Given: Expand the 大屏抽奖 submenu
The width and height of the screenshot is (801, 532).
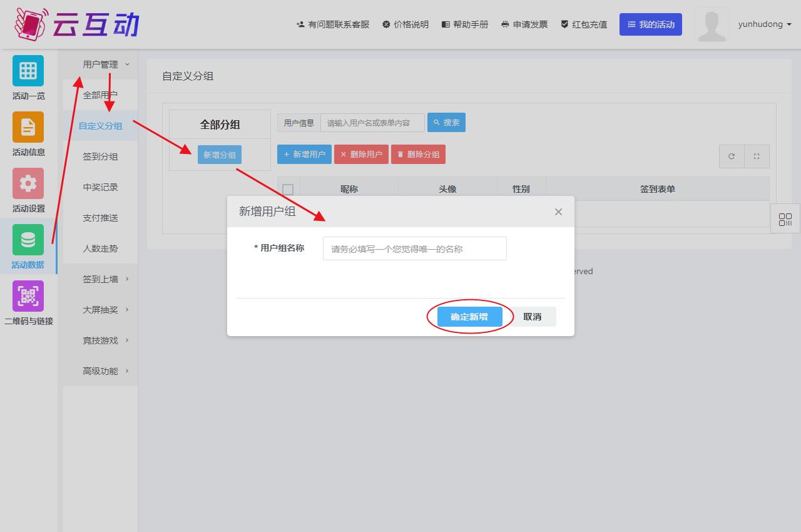Looking at the screenshot, I should [105, 310].
